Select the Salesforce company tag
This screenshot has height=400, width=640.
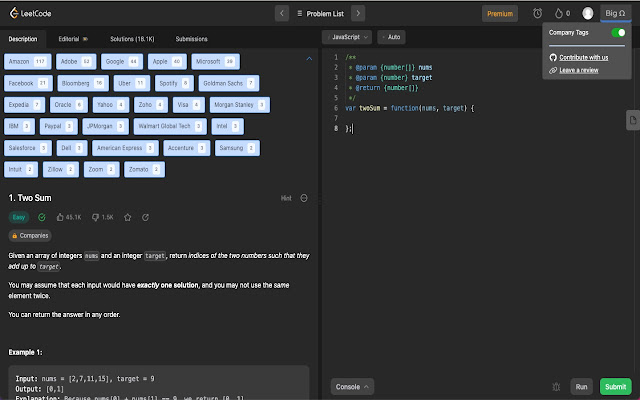[x=28, y=148]
